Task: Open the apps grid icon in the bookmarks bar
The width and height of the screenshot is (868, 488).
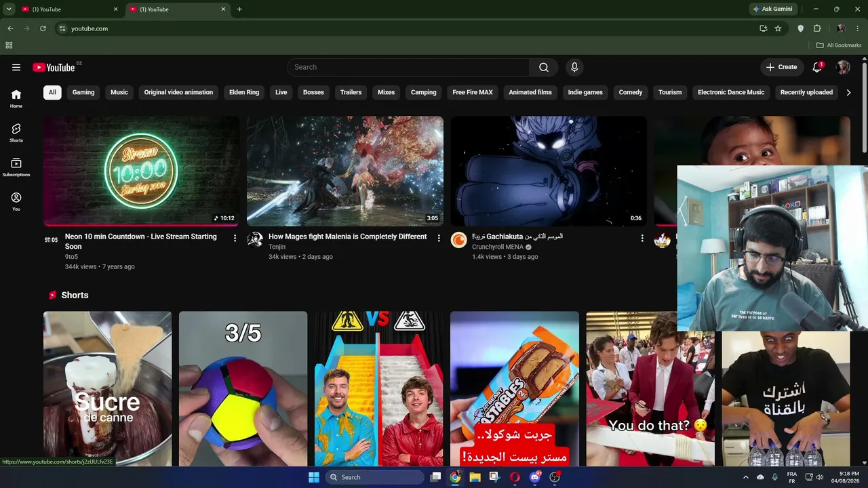Action: [x=9, y=45]
